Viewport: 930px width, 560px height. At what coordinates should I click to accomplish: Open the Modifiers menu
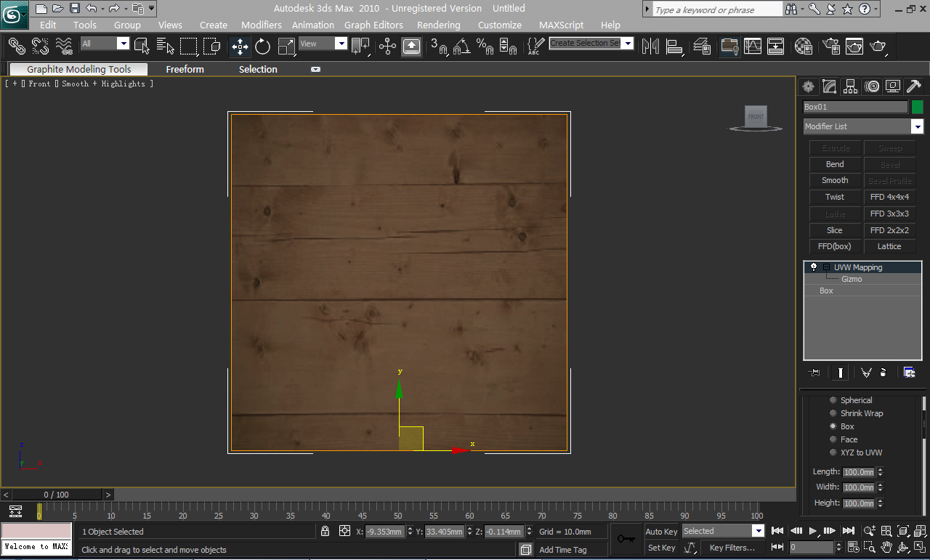point(262,25)
